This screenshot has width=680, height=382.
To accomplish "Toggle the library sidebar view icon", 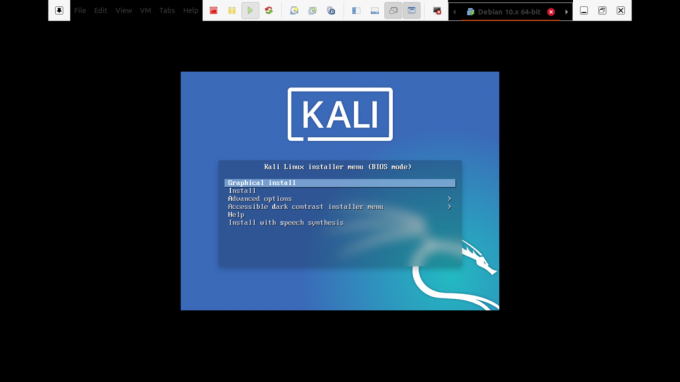I will 356,10.
